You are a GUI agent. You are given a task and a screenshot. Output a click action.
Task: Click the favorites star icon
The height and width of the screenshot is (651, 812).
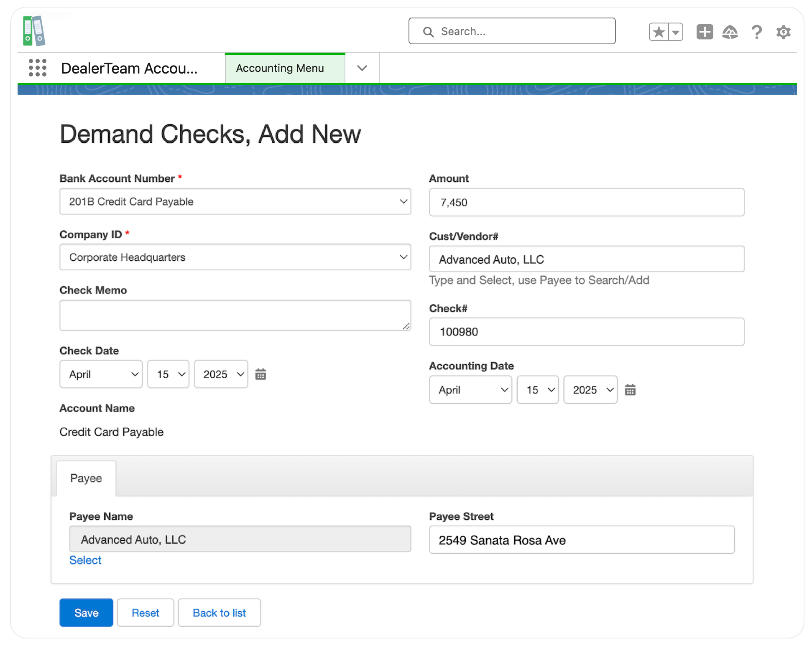[x=659, y=32]
